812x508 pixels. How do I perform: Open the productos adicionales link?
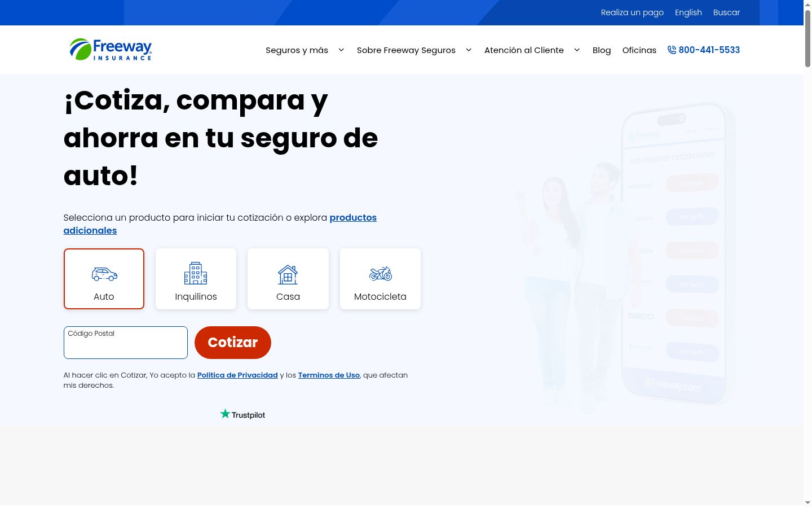click(x=220, y=224)
